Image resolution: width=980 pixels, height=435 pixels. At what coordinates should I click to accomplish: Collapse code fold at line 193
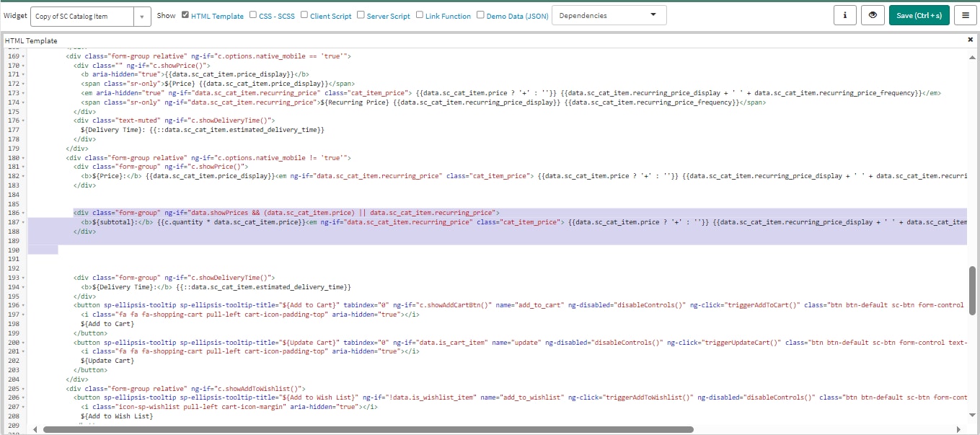pyautogui.click(x=24, y=278)
